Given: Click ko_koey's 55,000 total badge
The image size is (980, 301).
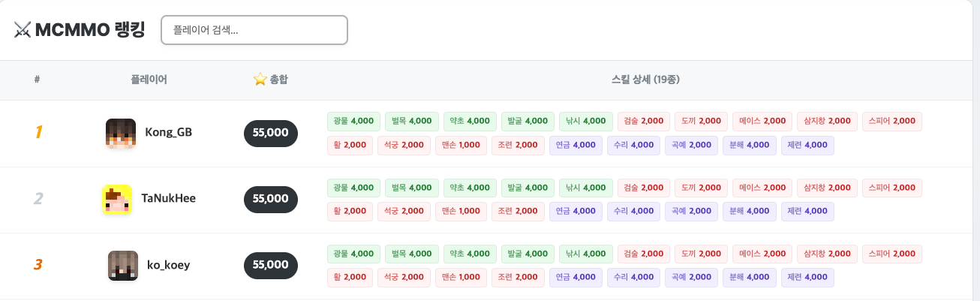Looking at the screenshot, I should (x=271, y=265).
